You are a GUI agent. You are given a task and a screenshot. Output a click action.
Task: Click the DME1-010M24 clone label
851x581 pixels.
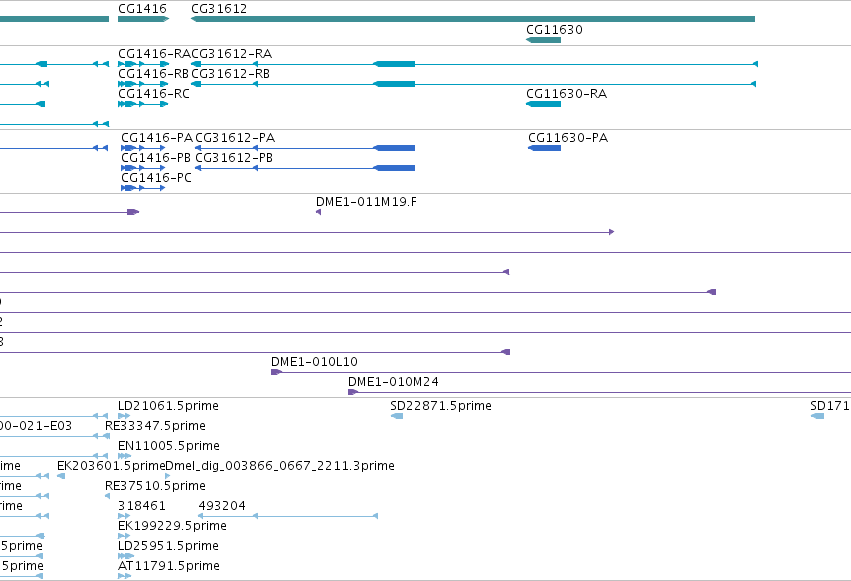[393, 382]
